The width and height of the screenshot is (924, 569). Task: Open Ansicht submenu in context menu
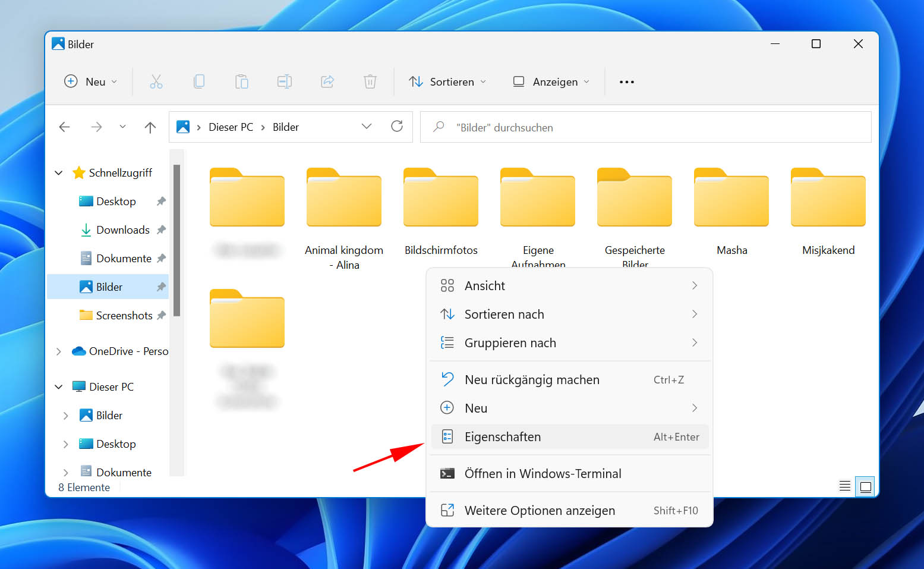(x=569, y=286)
